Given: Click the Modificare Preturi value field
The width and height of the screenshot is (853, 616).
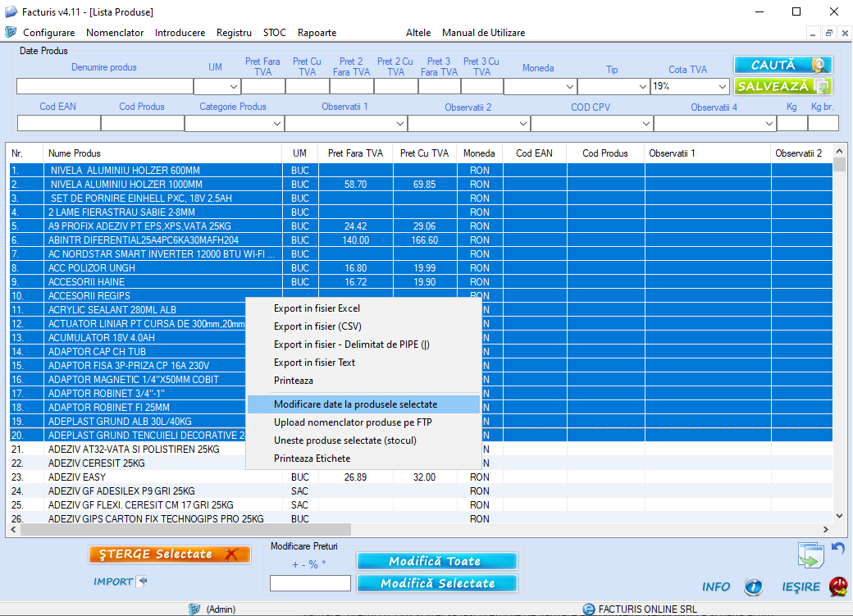Looking at the screenshot, I should point(310,583).
